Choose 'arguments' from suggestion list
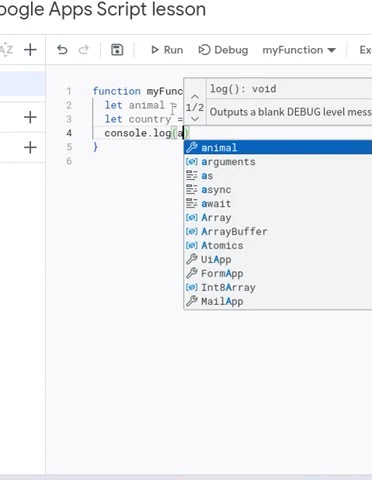Screen dimensions: 372x480 pyautogui.click(x=278, y=162)
